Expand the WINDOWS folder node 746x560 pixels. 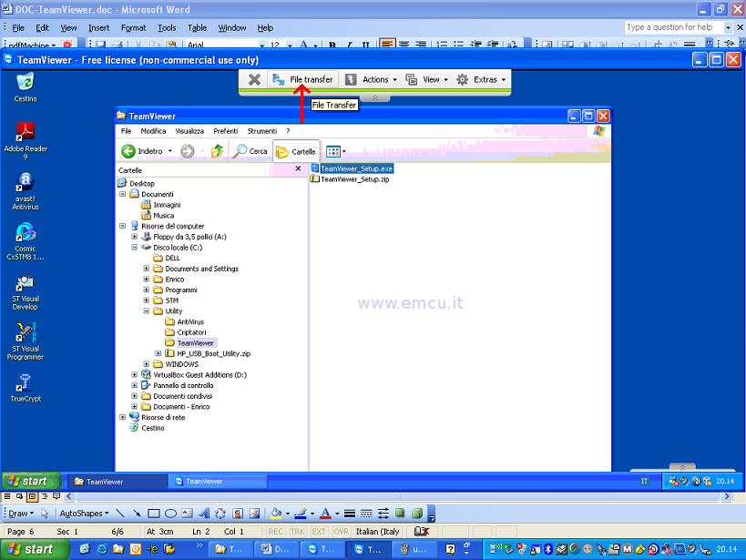(147, 364)
